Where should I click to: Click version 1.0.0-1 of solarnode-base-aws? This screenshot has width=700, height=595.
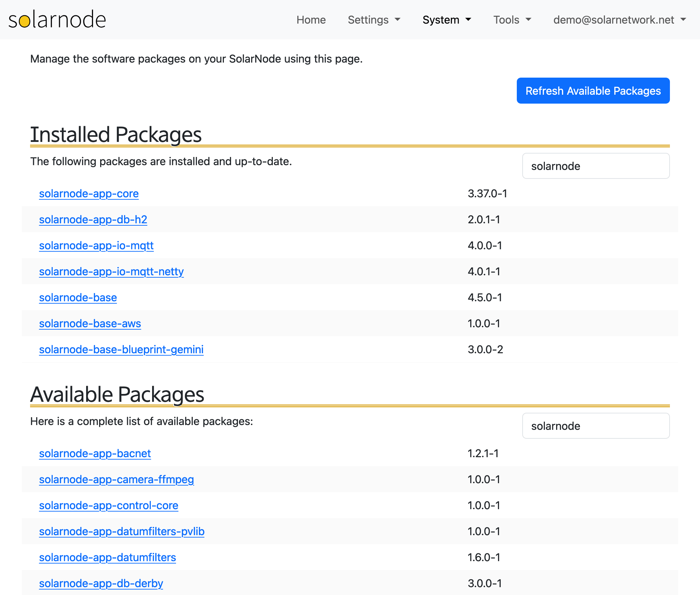[x=484, y=323]
